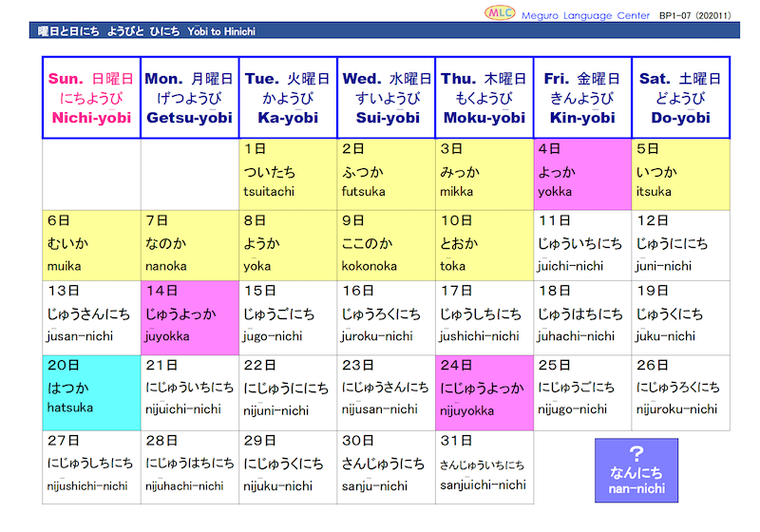The image size is (760, 532).
Task: Select the Saturday Do-yobi header cell
Action: tap(680, 98)
